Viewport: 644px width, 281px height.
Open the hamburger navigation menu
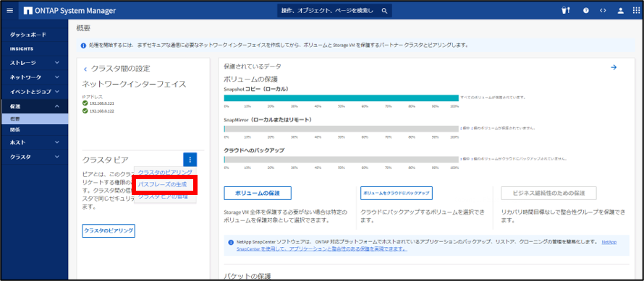[x=10, y=11]
